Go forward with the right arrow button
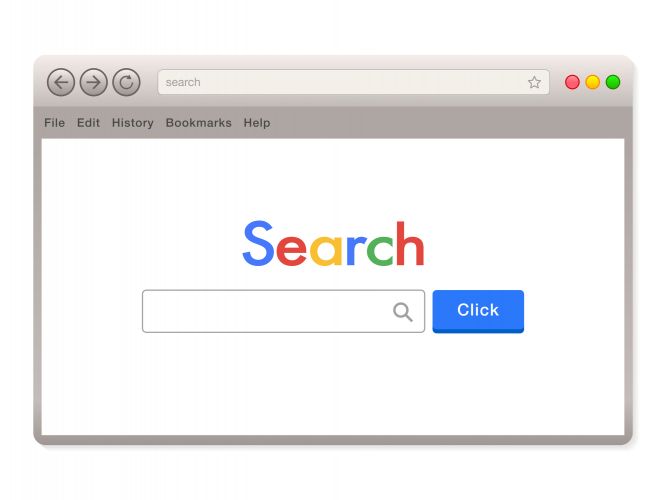Viewport: 666px width, 500px height. point(93,82)
